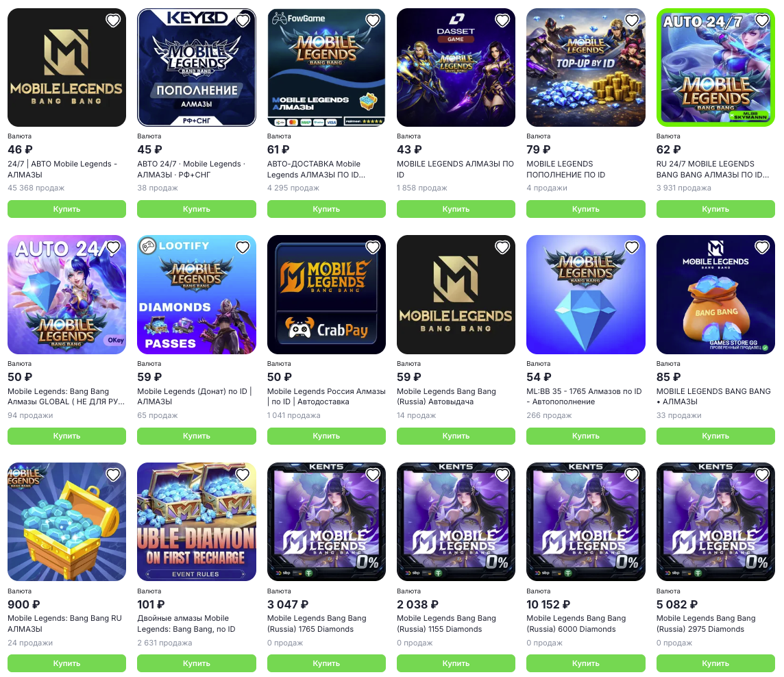This screenshot has height=677, width=784.
Task: Add DASSET GAME listing to favorites
Action: click(x=502, y=21)
